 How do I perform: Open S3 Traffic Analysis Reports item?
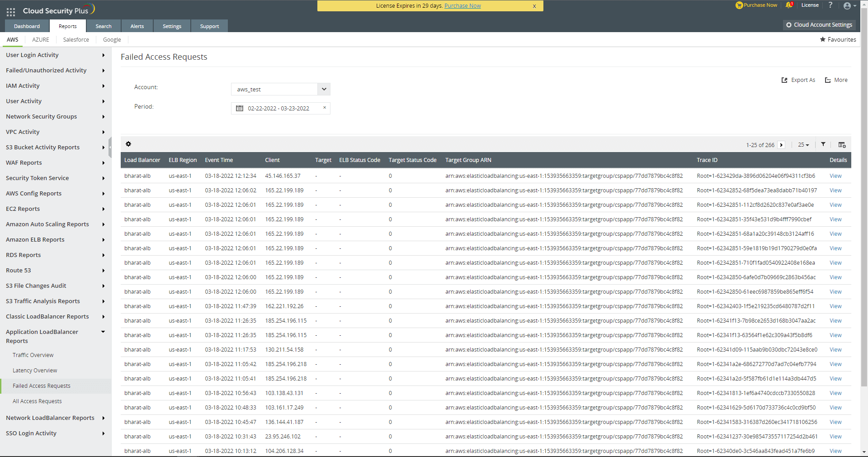coord(56,301)
